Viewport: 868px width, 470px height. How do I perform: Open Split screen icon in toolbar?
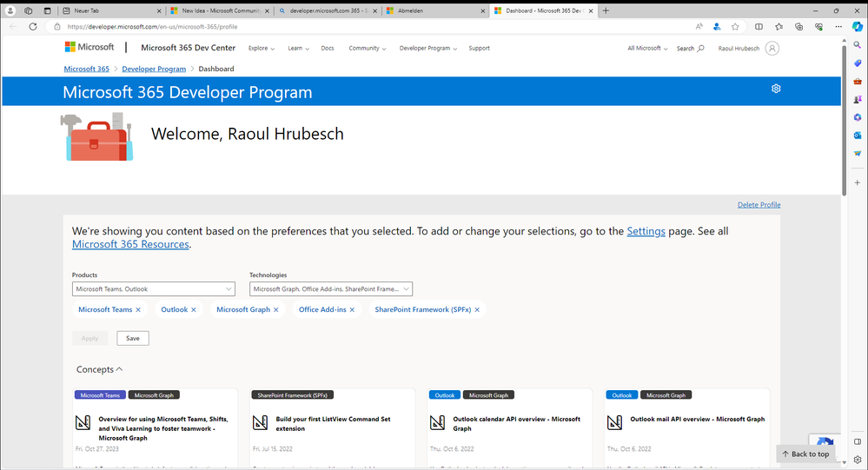(x=759, y=27)
